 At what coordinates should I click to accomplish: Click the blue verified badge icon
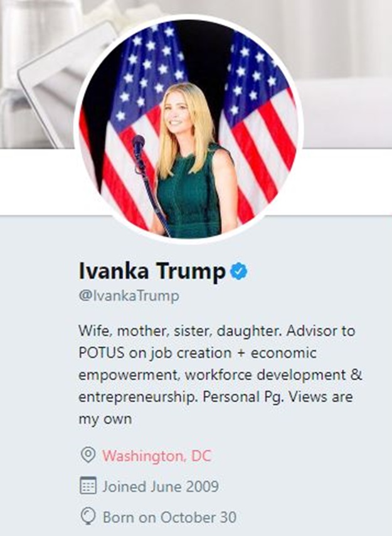239,271
